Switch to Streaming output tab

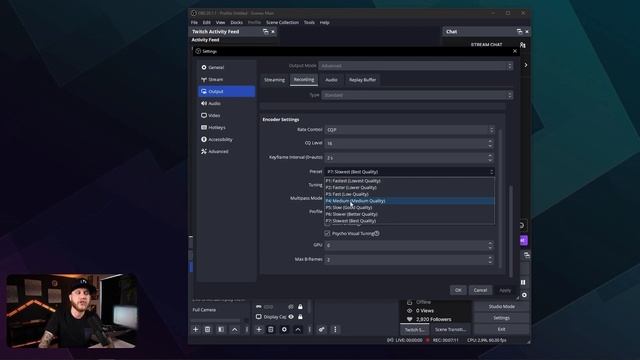(274, 80)
